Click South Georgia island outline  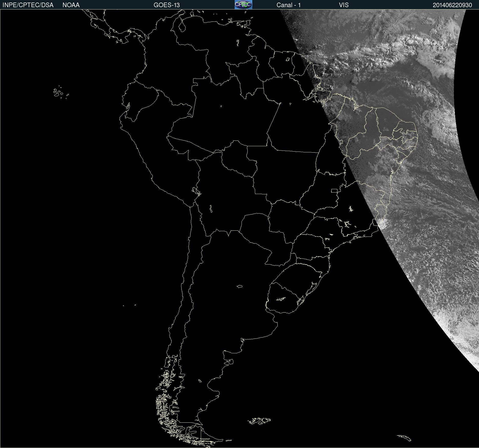tap(404, 437)
